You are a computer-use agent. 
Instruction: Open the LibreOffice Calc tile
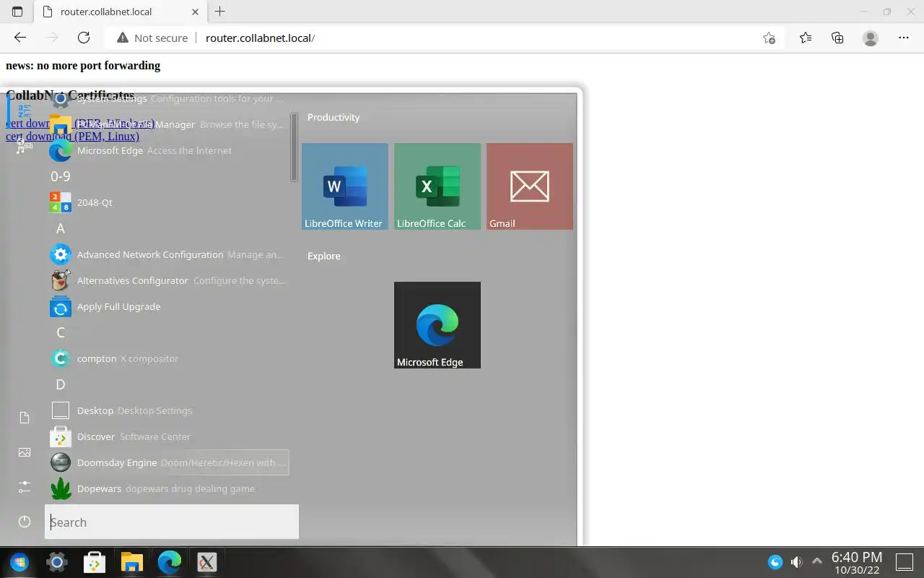coord(437,186)
